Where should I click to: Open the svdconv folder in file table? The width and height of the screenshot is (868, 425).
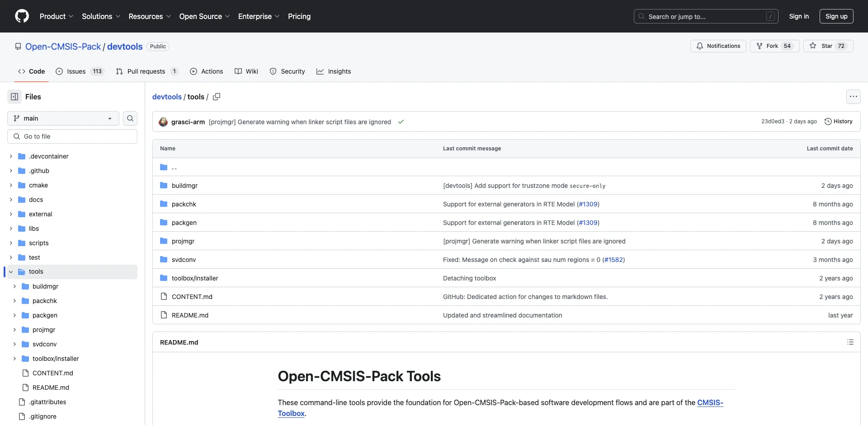coord(184,260)
